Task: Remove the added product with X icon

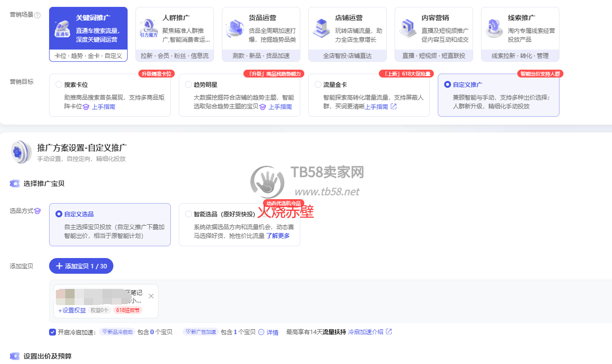Action: click(151, 296)
